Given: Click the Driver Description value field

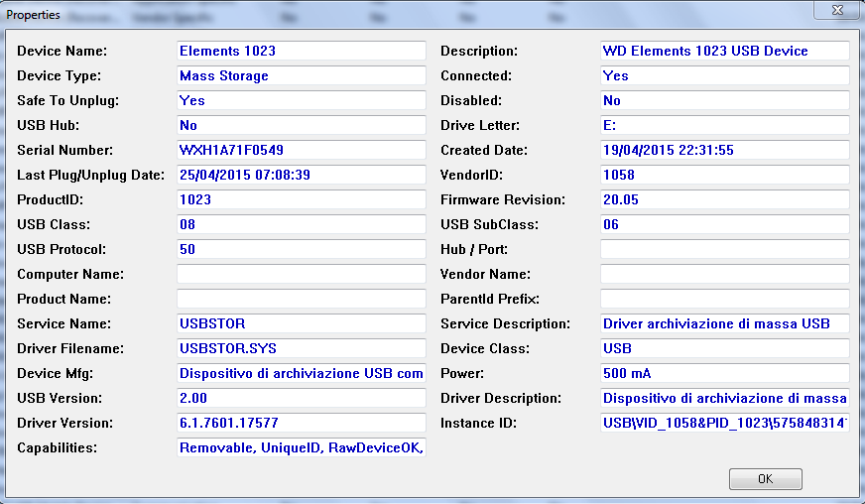Looking at the screenshot, I should [725, 399].
